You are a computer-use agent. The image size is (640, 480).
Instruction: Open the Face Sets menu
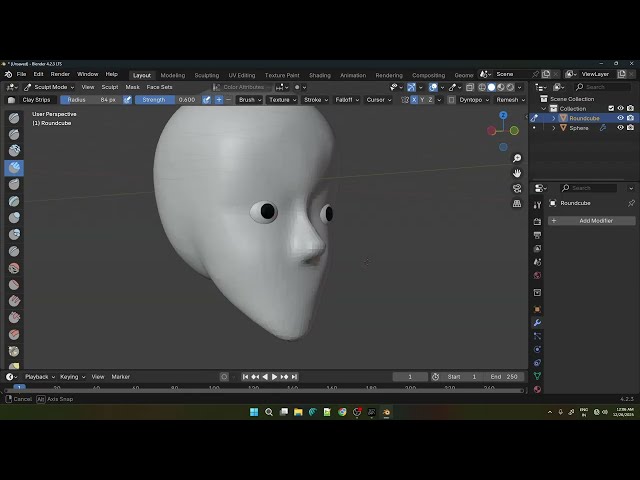[159, 87]
